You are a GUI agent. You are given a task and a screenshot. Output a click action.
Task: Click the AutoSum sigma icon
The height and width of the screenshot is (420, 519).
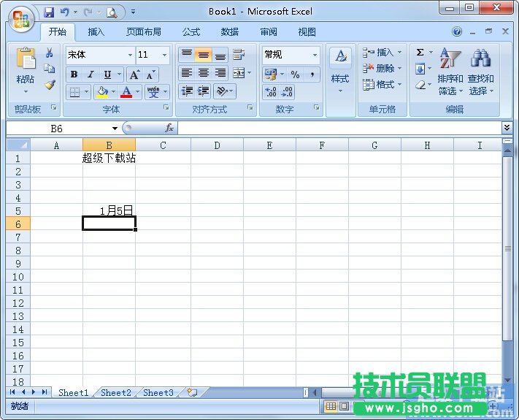coord(420,53)
